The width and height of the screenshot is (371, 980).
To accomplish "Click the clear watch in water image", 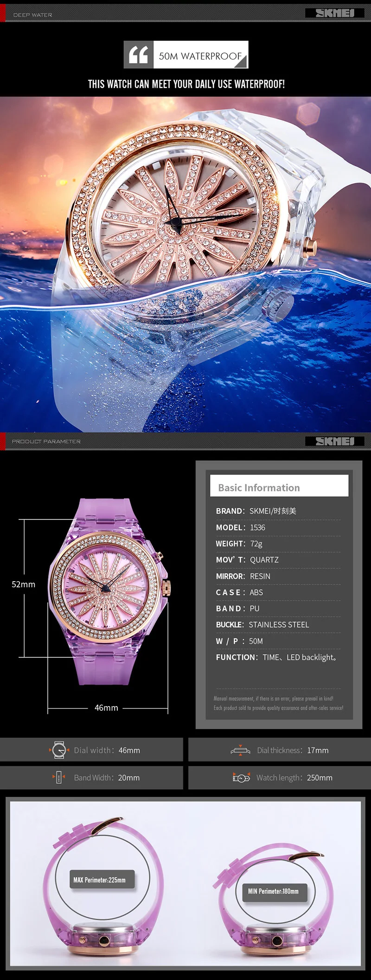I will (x=185, y=264).
